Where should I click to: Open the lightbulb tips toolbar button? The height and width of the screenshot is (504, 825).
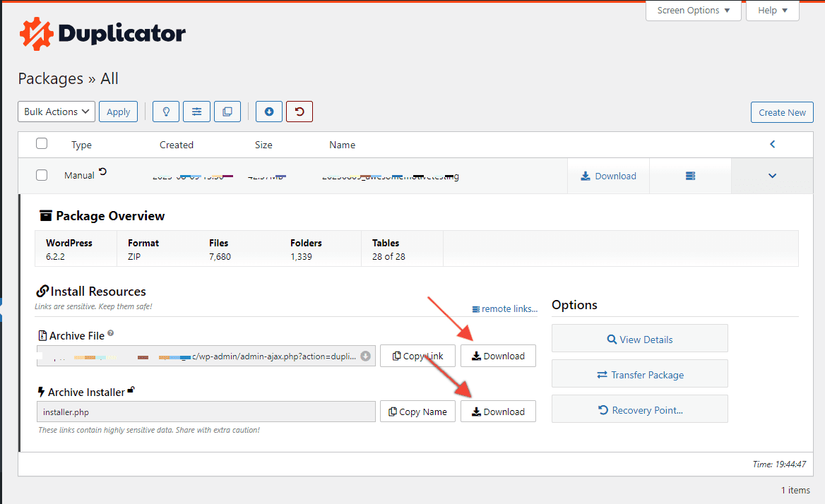pyautogui.click(x=166, y=112)
